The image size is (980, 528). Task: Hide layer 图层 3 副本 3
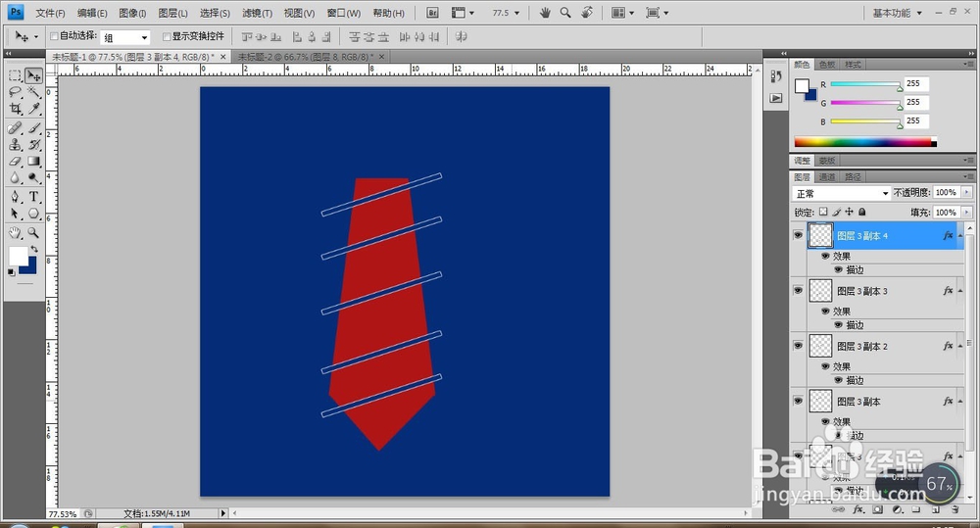pos(798,290)
